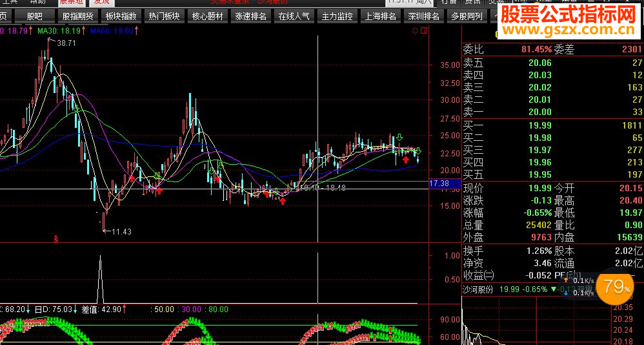Click the 内盘 15639 value
This screenshot has height=345, width=644.
pos(629,237)
